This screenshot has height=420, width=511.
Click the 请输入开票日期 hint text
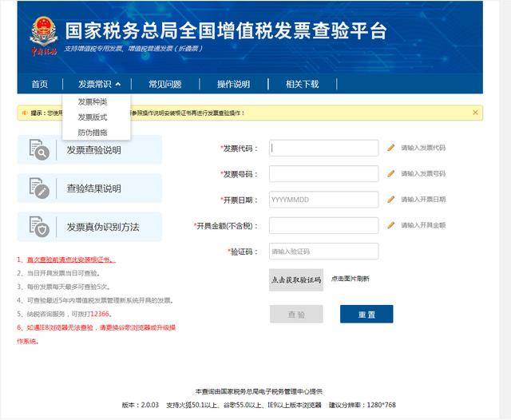point(423,200)
